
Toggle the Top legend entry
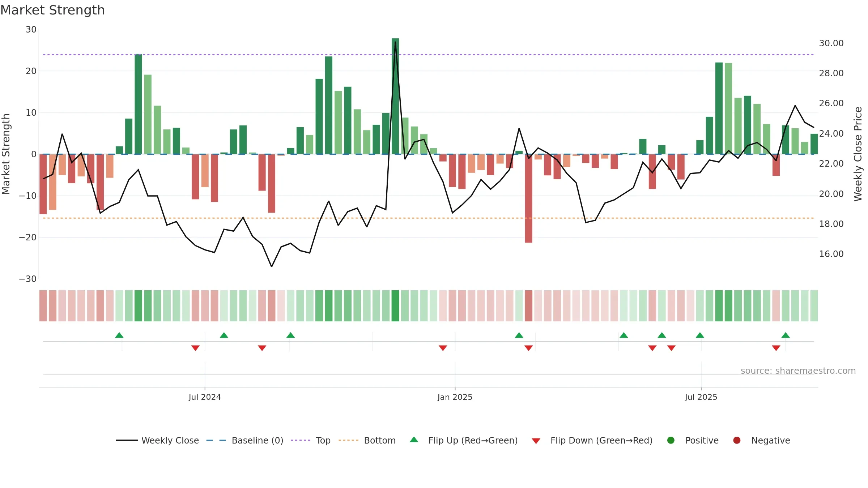click(x=311, y=440)
